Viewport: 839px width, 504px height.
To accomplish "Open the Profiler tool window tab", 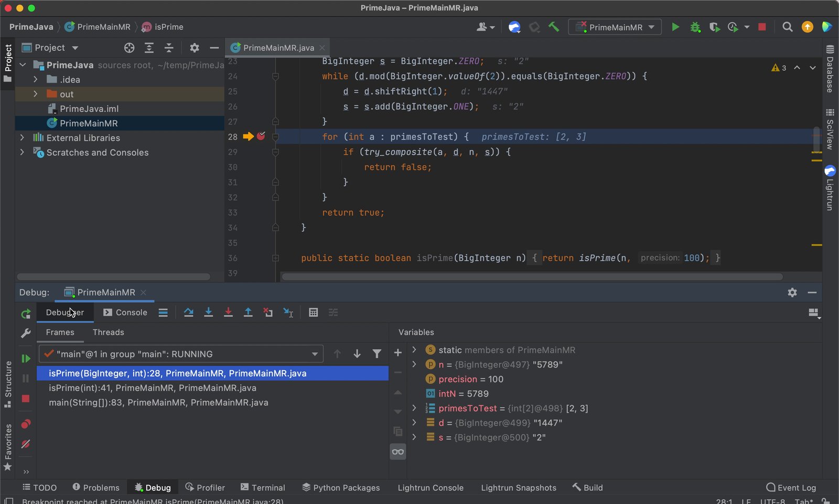I will (205, 488).
